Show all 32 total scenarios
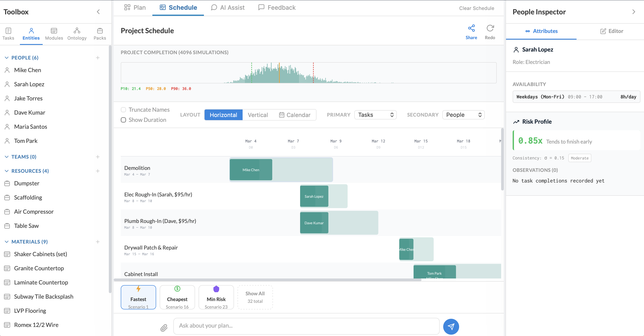This screenshot has width=644, height=336. pos(255,297)
